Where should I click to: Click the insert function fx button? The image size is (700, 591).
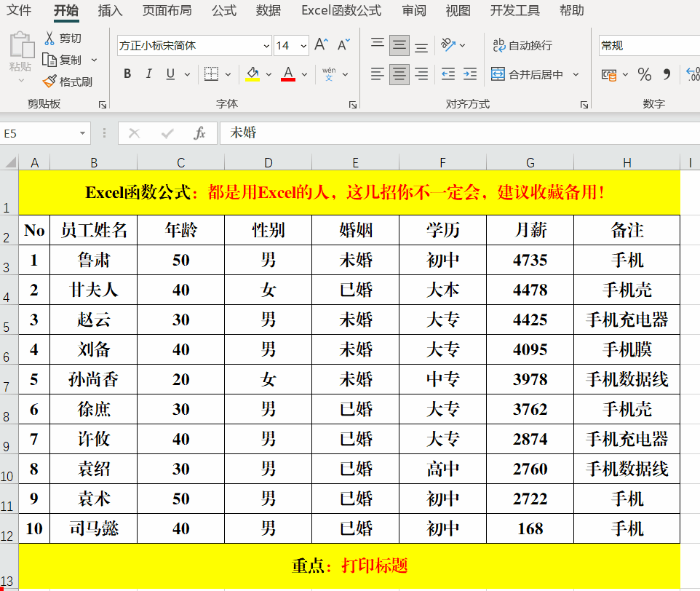click(x=199, y=133)
